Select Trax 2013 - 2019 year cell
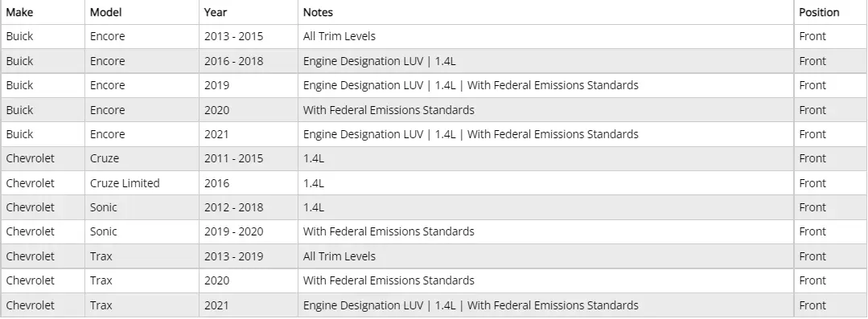 click(x=249, y=256)
